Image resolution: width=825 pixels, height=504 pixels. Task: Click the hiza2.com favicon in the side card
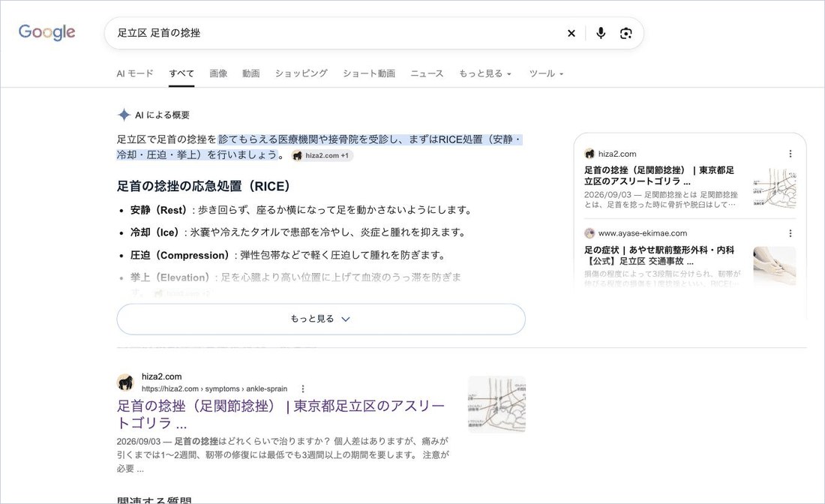click(x=589, y=154)
